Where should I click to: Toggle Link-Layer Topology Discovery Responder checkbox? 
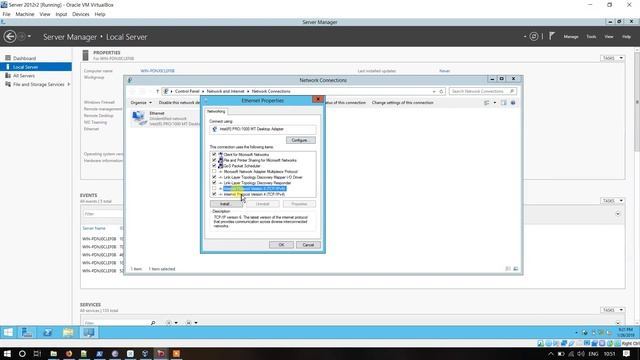click(214, 183)
